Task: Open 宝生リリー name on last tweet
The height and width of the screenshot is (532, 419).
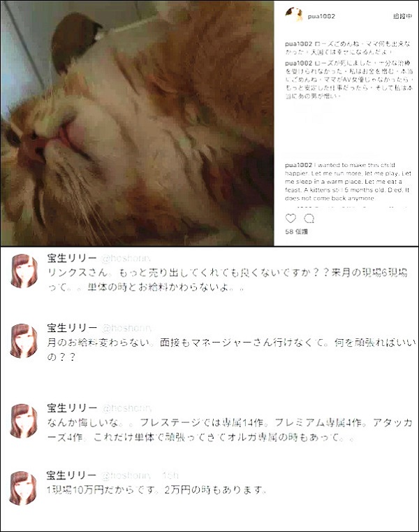Action: coord(71,475)
